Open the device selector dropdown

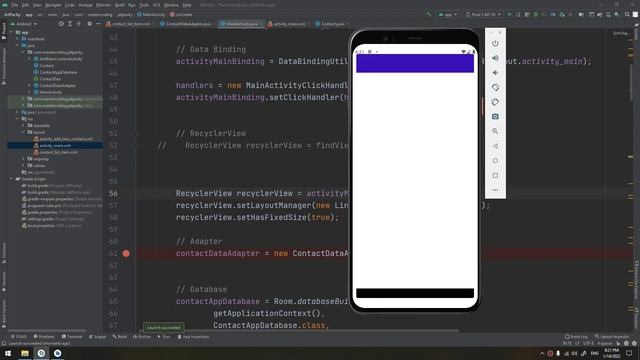click(483, 14)
